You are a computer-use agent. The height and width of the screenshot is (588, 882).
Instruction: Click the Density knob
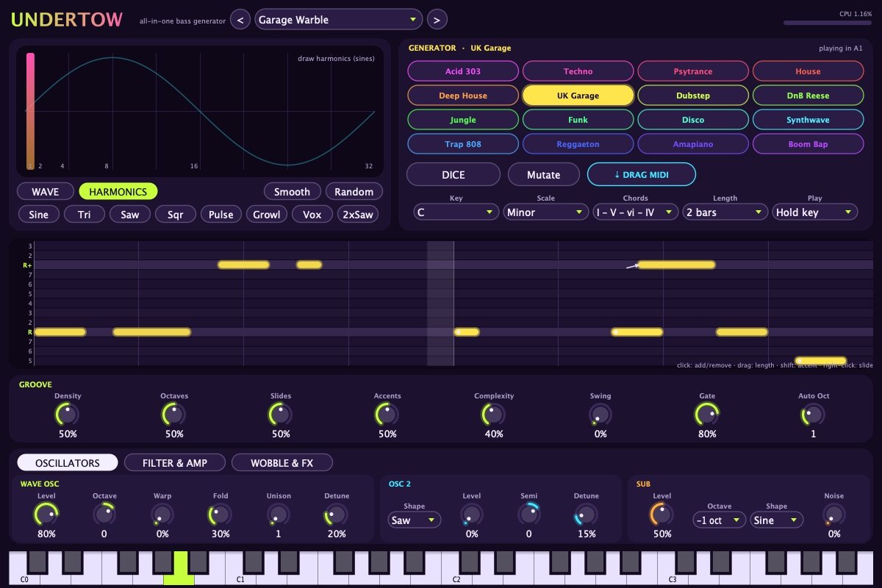tap(68, 415)
